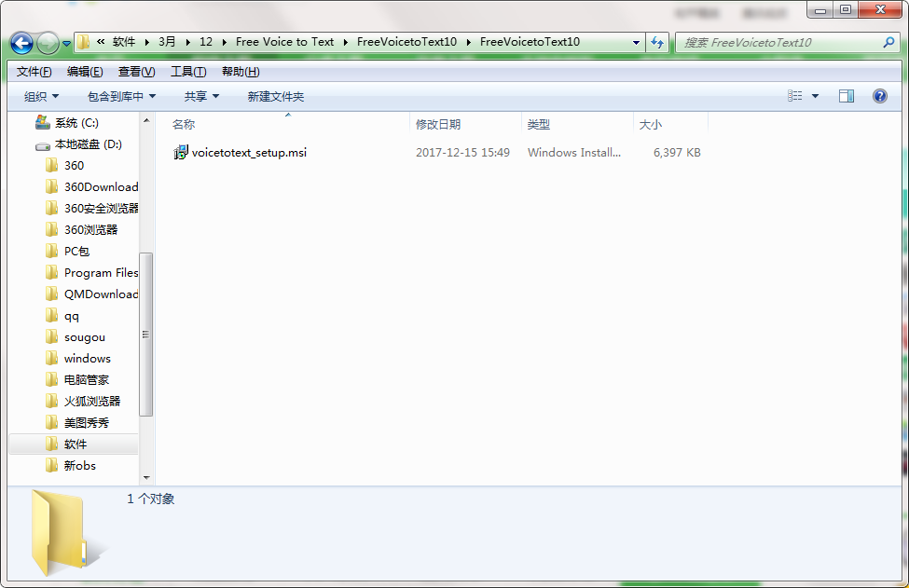Click the forward navigation arrow button

point(48,43)
